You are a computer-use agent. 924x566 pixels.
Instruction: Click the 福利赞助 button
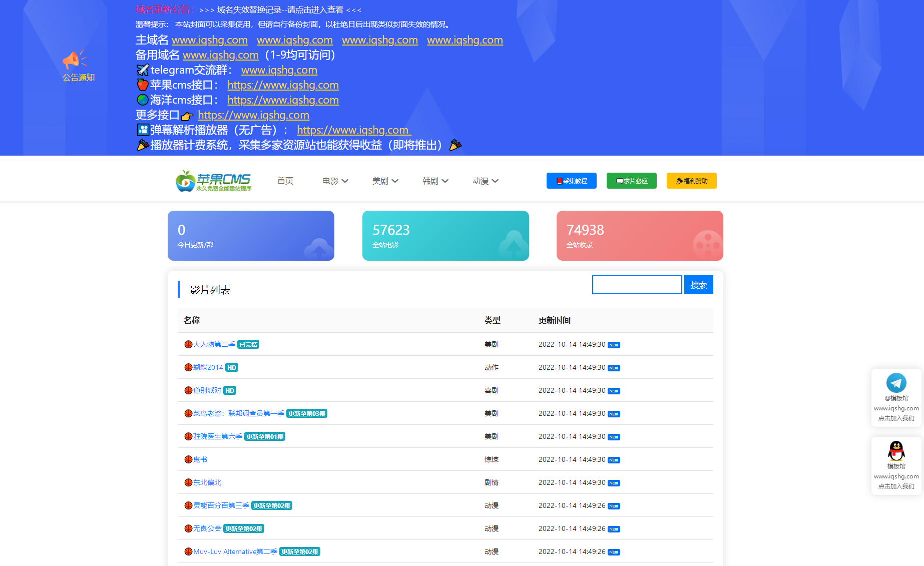click(x=691, y=181)
